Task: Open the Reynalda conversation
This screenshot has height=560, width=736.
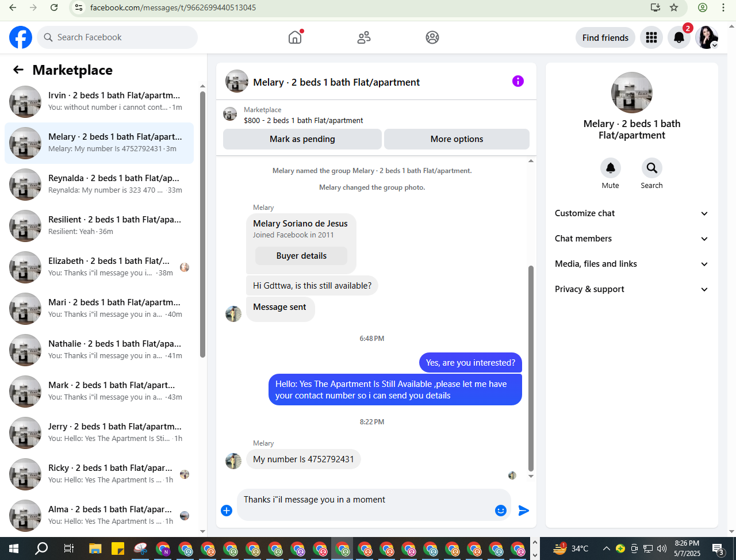Action: coord(99,185)
